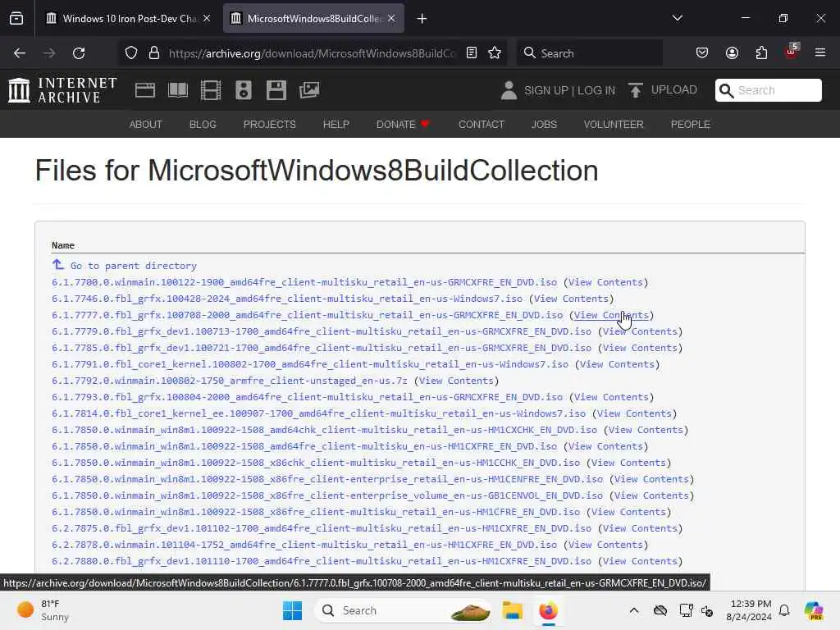
Task: Show hidden system tray icons
Action: pyautogui.click(x=634, y=610)
